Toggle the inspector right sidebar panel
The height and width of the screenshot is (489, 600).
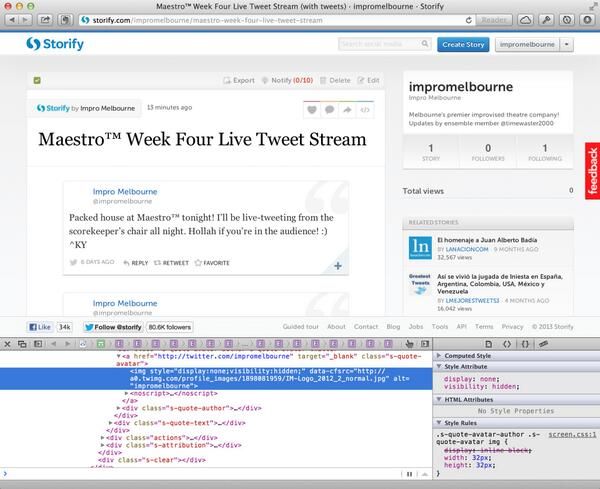[425, 344]
